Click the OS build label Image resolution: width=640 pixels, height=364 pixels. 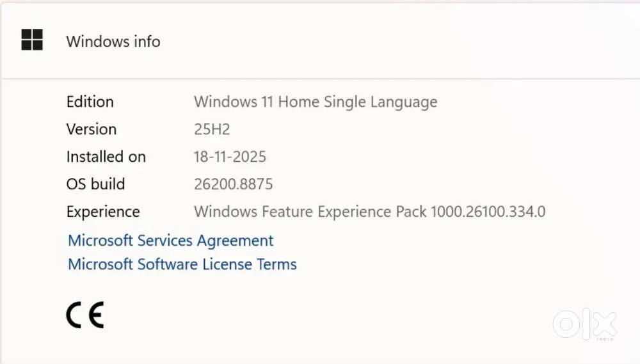point(95,184)
